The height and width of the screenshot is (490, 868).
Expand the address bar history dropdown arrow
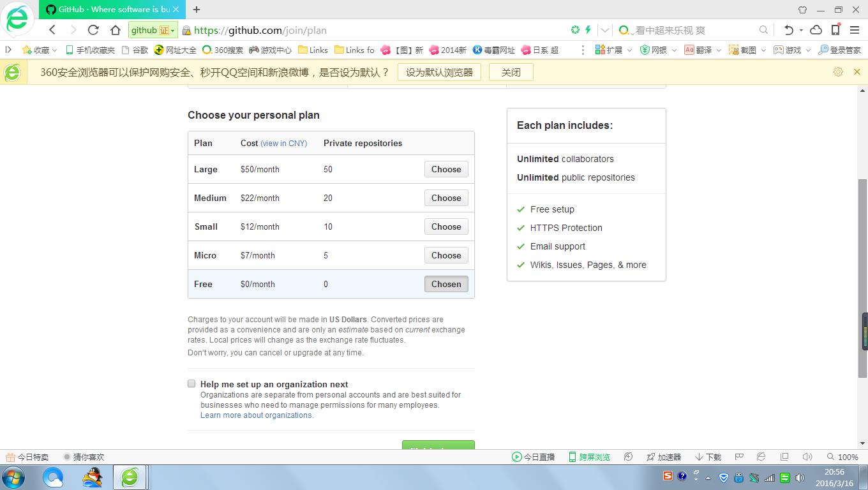[x=605, y=30]
